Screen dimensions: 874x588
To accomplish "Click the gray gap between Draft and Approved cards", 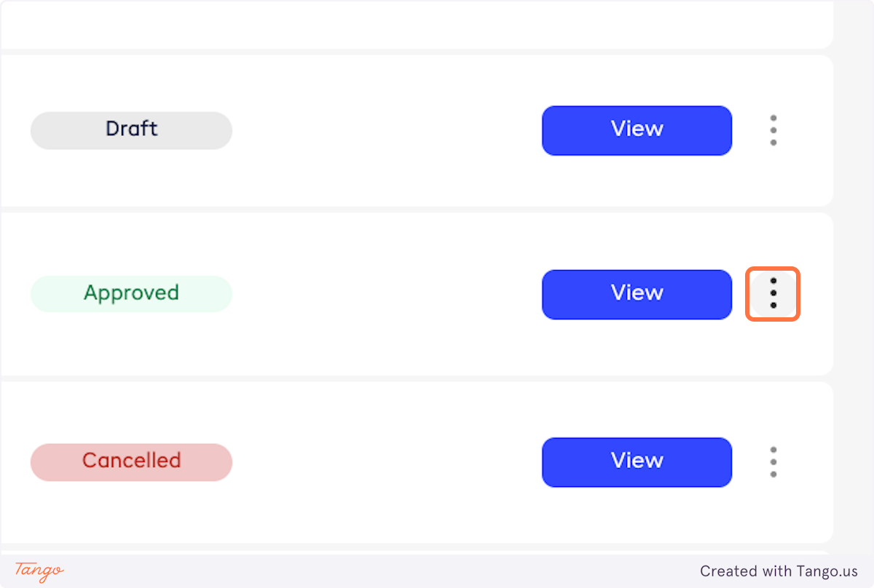I will [x=415, y=210].
